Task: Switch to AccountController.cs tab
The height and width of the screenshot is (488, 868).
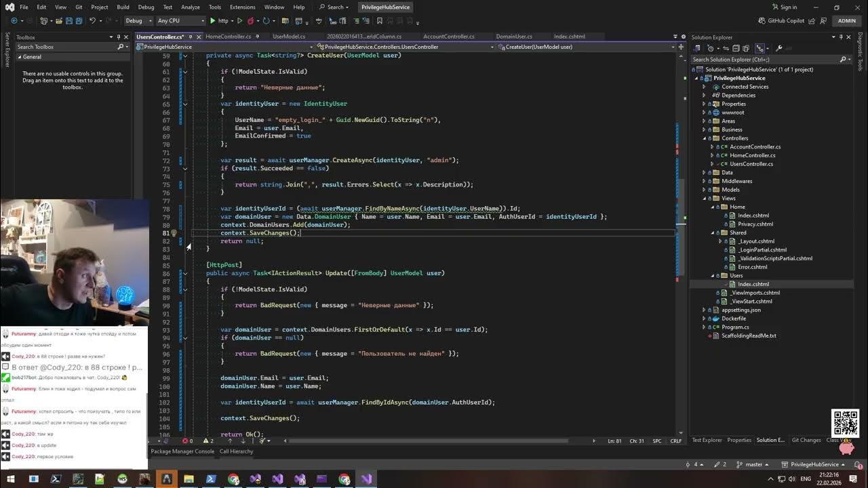Action: pyautogui.click(x=448, y=37)
